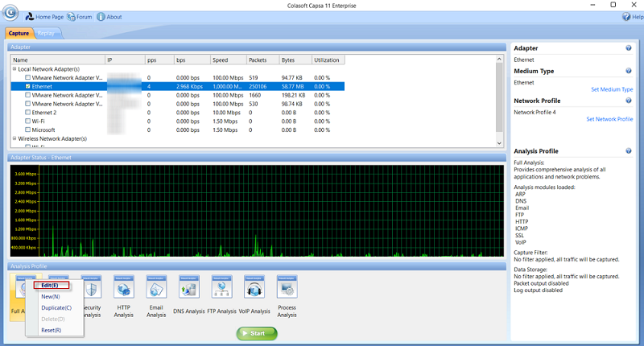The width and height of the screenshot is (644, 346).
Task: Choose New(N) from context menu
Action: [x=51, y=296]
